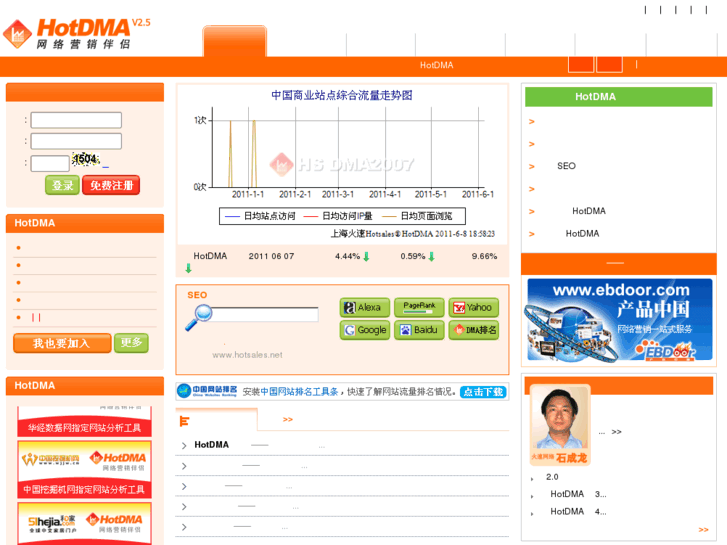Open the 51hejia HotDMA banner
Screen dimensions: 727x545
pyautogui.click(x=84, y=523)
